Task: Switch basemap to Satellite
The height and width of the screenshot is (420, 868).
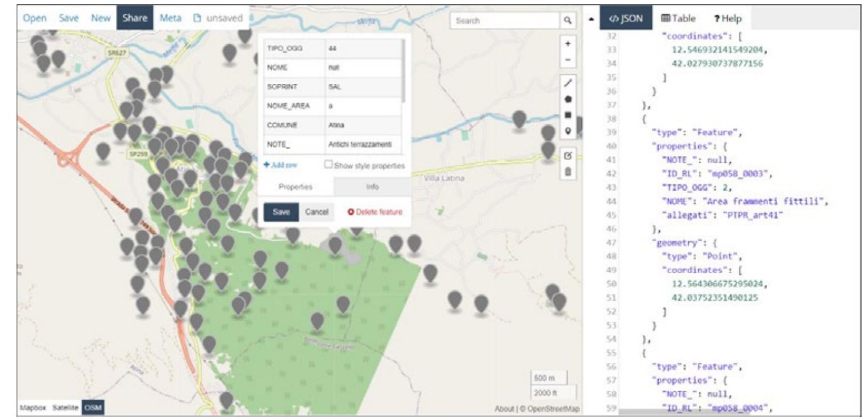Action: tap(65, 408)
